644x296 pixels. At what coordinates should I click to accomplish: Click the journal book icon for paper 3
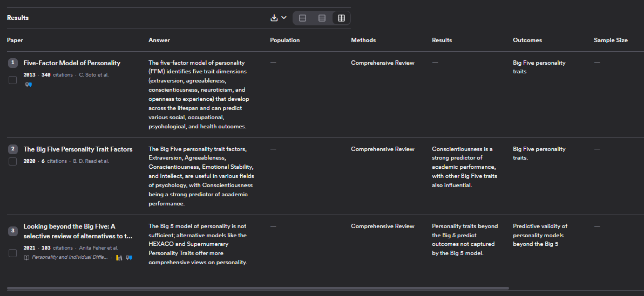(26, 258)
